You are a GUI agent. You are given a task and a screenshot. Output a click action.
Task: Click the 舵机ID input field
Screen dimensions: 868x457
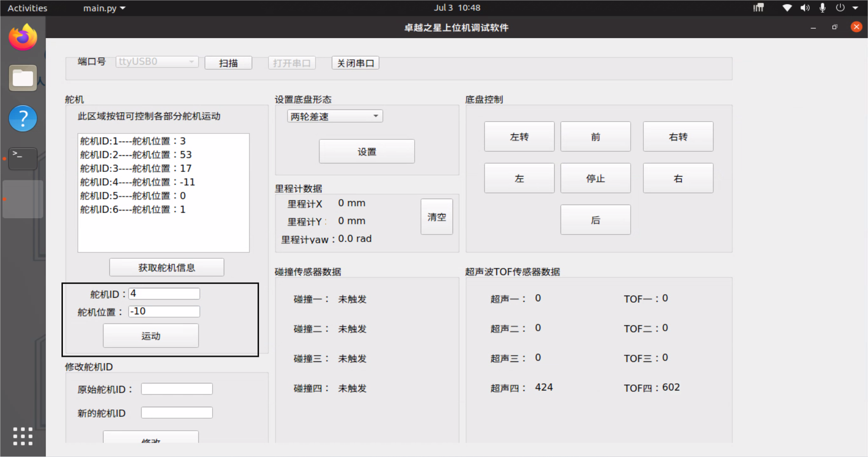tap(164, 294)
